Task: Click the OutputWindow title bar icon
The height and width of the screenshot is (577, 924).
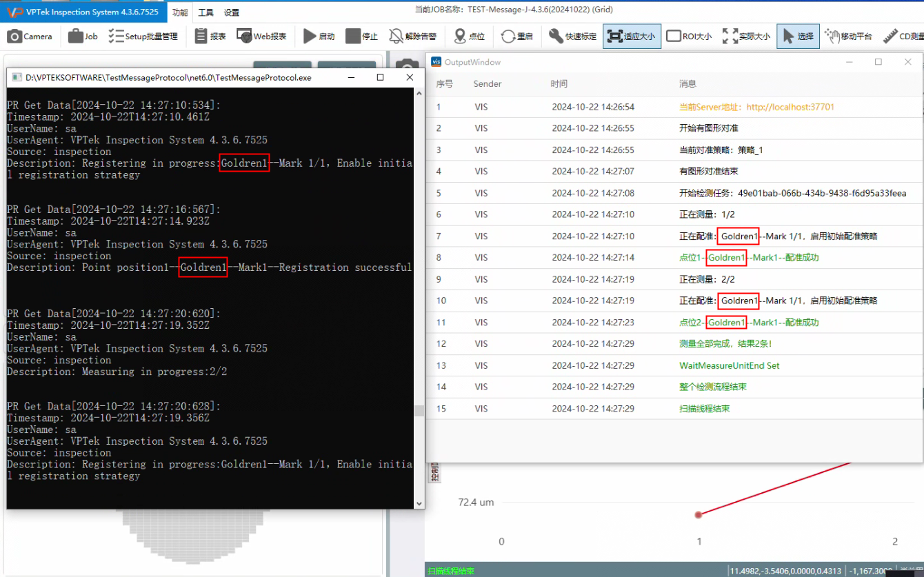Action: click(x=436, y=61)
